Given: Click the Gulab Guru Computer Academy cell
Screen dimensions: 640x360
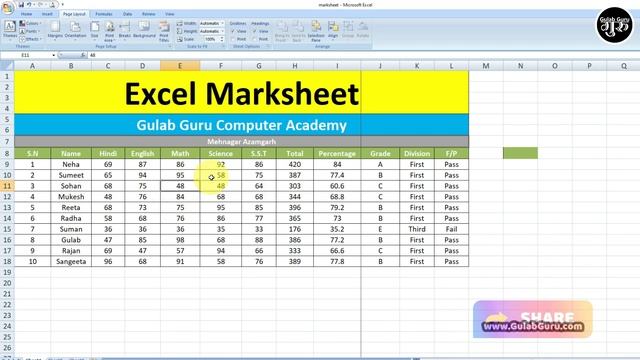Looking at the screenshot, I should point(241,125).
